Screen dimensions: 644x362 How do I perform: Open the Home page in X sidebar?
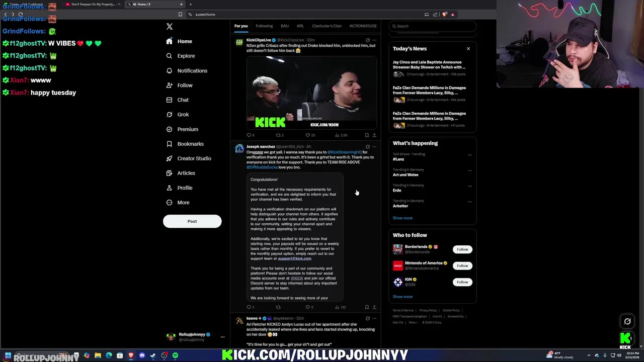[179, 41]
